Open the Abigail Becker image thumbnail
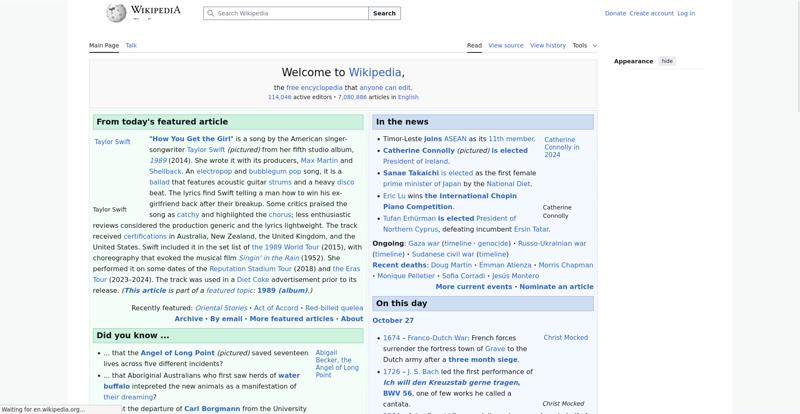Viewport: 800px width, 414px height. pyautogui.click(x=337, y=363)
